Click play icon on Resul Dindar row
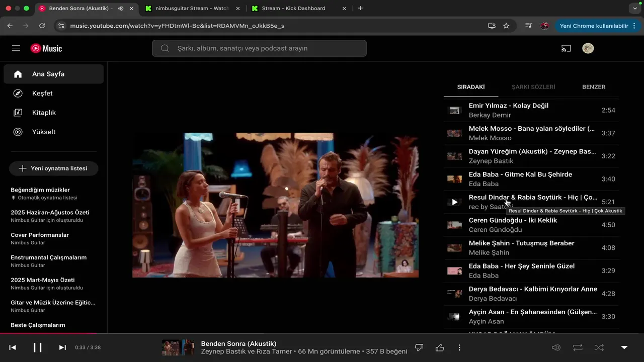Screen dimensions: 644x362 454,202
